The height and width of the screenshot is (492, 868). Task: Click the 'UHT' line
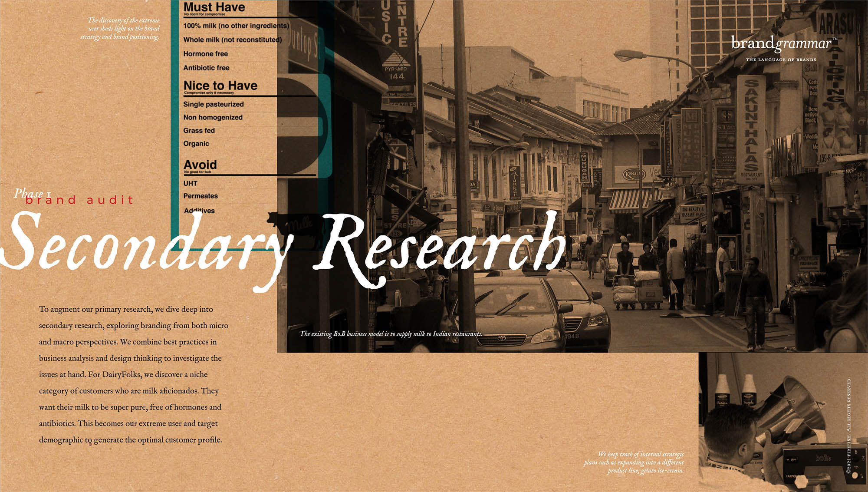pyautogui.click(x=190, y=183)
